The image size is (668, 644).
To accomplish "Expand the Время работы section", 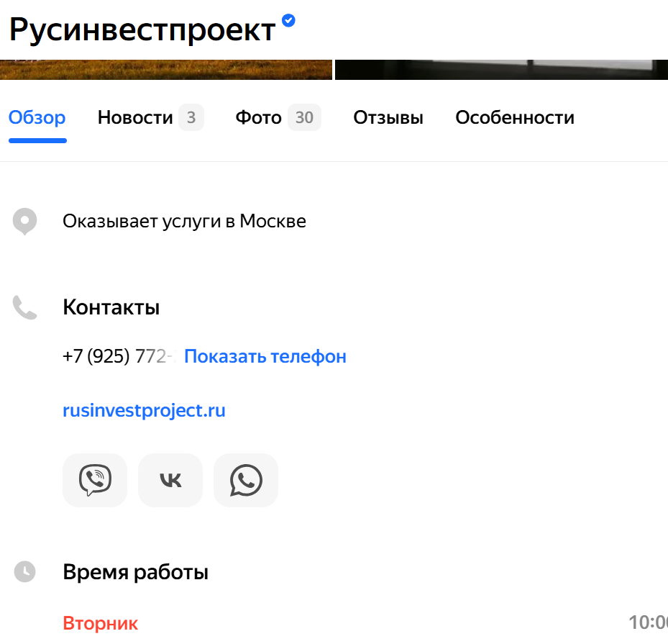I will [136, 573].
